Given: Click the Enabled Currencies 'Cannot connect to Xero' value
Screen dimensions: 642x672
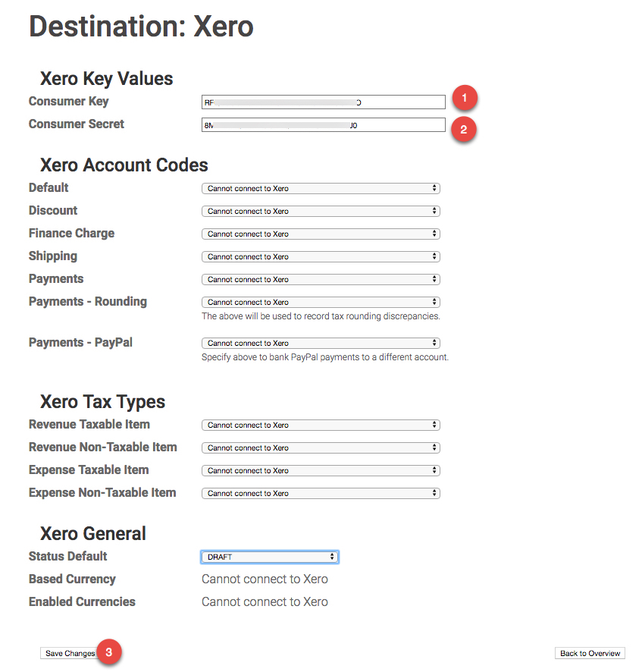Looking at the screenshot, I should click(265, 601).
